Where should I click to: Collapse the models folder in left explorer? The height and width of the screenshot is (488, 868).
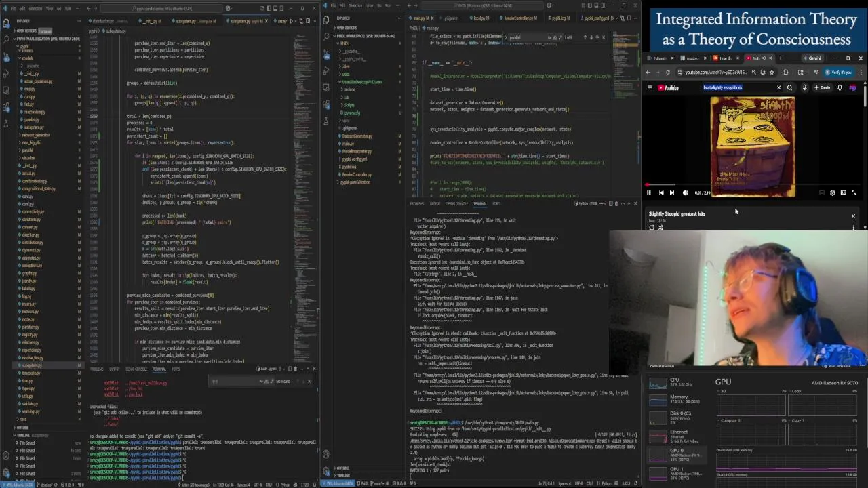tap(27, 58)
